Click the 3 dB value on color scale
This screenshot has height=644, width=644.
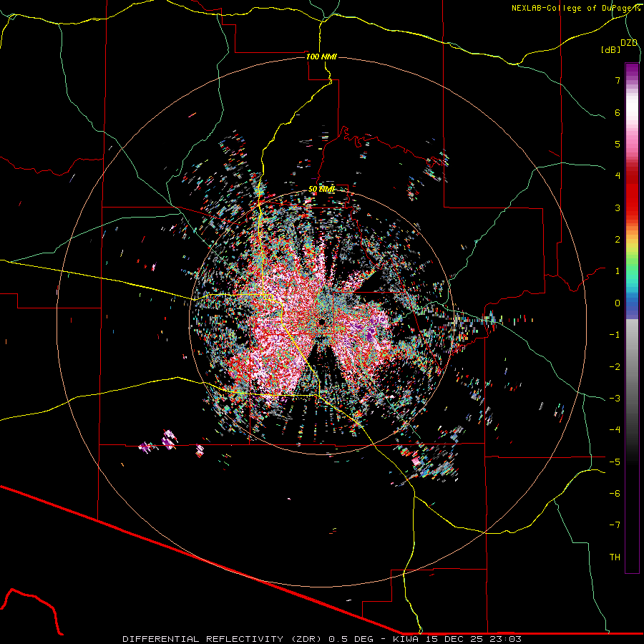point(618,208)
